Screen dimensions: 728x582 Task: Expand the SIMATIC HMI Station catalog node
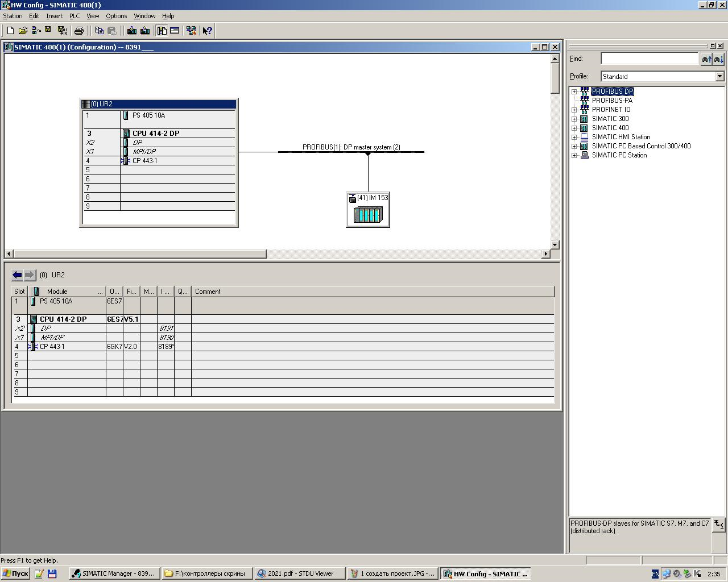coord(574,137)
